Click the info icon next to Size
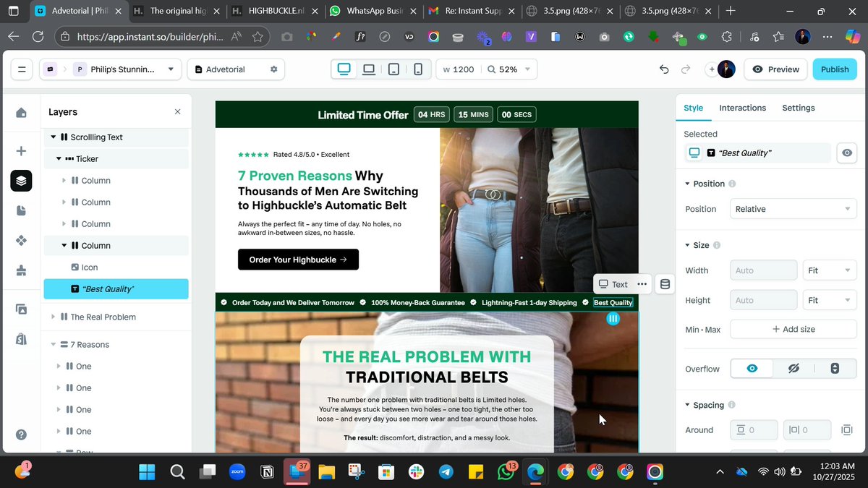Screen dimensions: 868x488 pyautogui.click(x=717, y=245)
